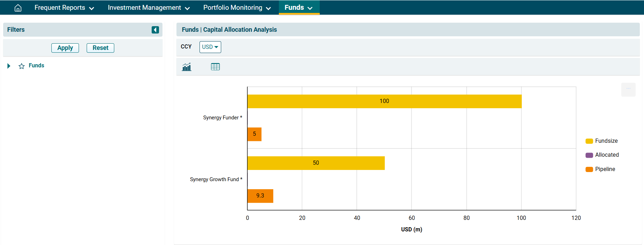Open Portfolio Monitoring menu
This screenshot has width=644, height=245.
237,8
